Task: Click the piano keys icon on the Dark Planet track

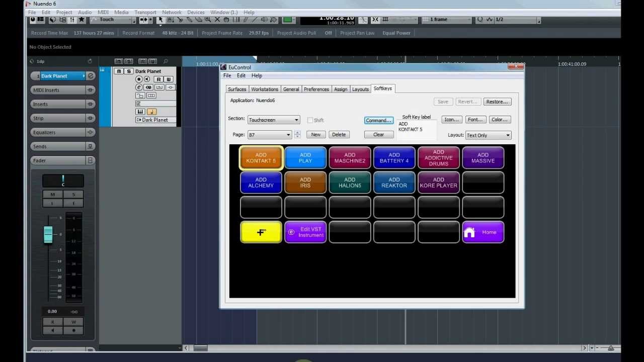Action: click(x=140, y=112)
